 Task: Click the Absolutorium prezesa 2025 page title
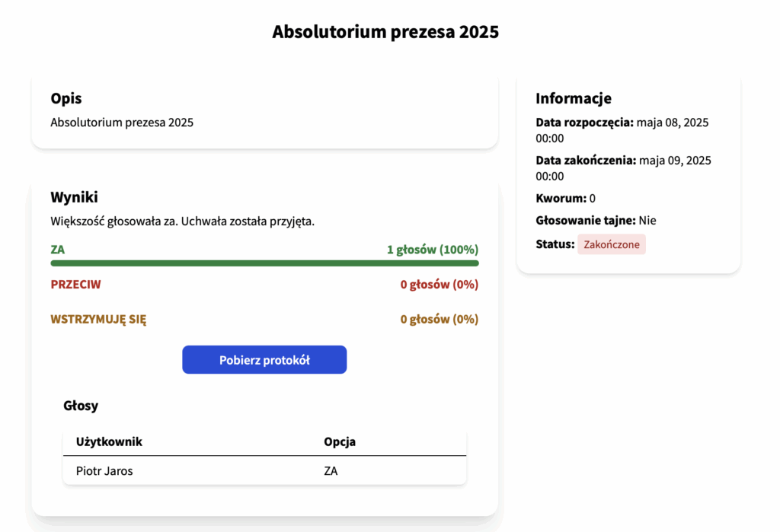(385, 32)
